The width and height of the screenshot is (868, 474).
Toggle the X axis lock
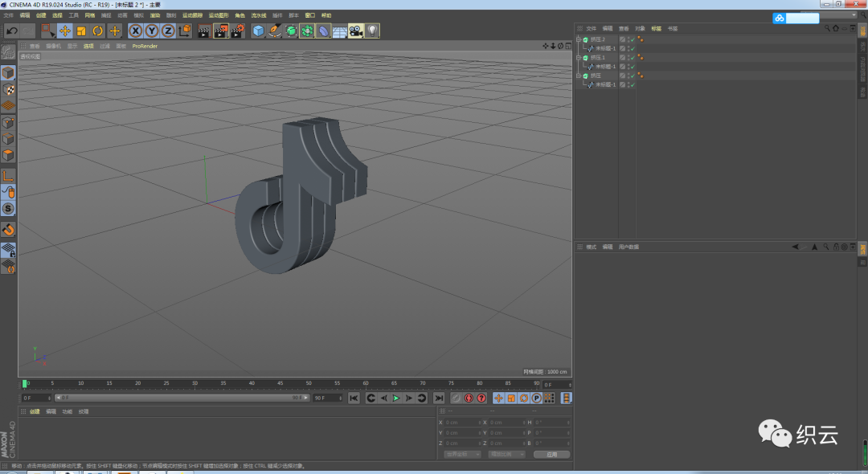[136, 31]
